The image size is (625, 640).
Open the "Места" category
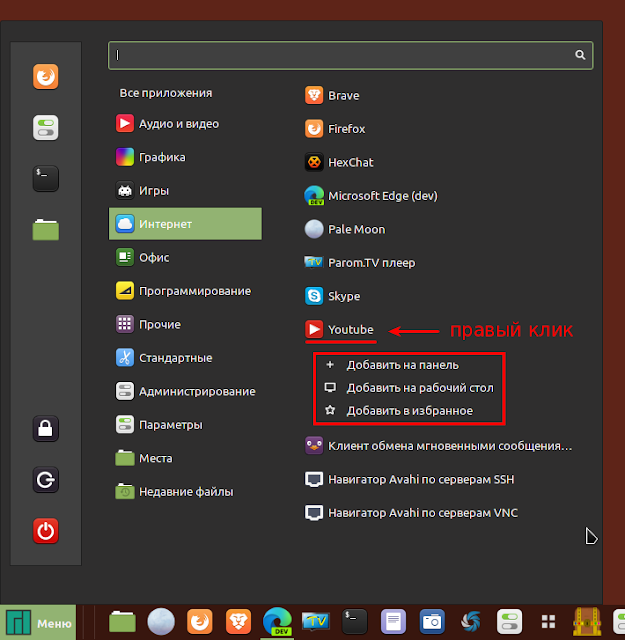pos(185,458)
